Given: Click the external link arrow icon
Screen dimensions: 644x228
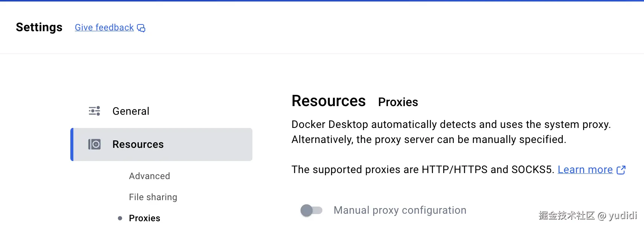Looking at the screenshot, I should coord(621,170).
